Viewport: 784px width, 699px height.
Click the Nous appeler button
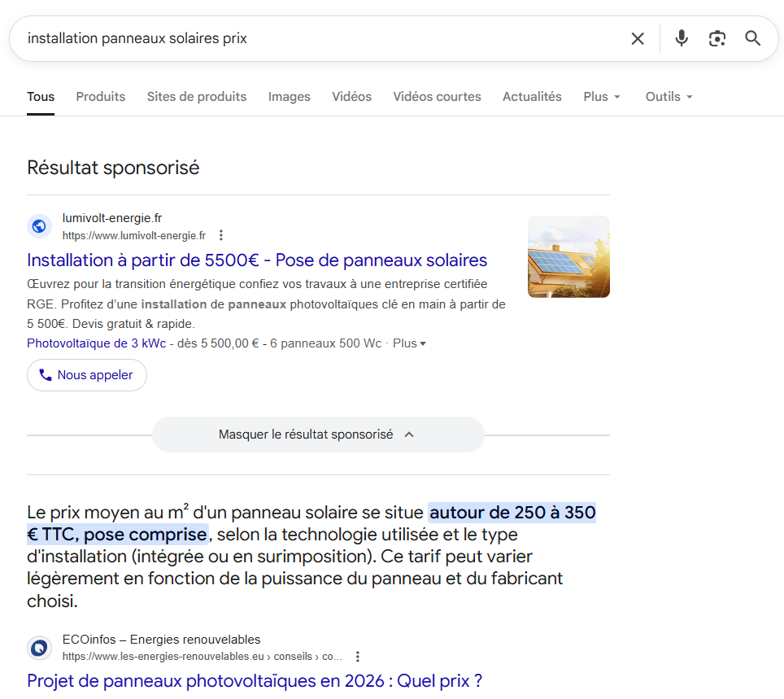[86, 375]
